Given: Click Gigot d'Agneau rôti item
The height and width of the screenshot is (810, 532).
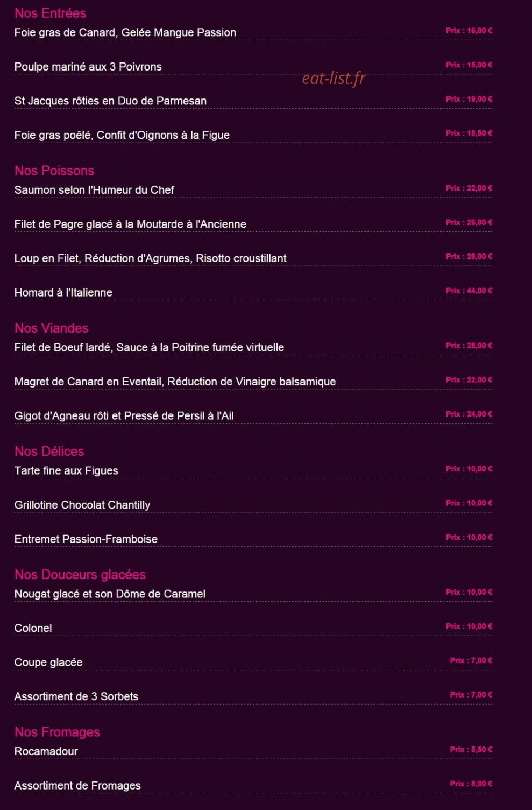Looking at the screenshot, I should pos(124,415).
